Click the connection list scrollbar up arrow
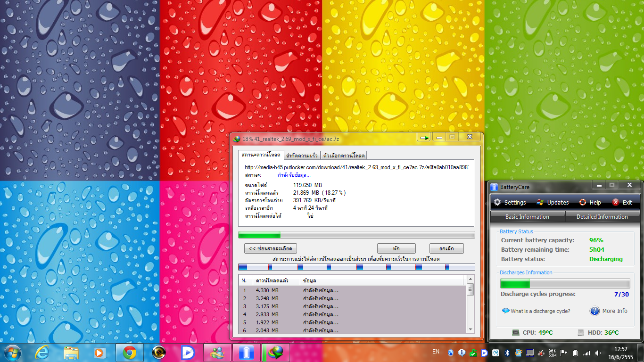 pyautogui.click(x=471, y=280)
